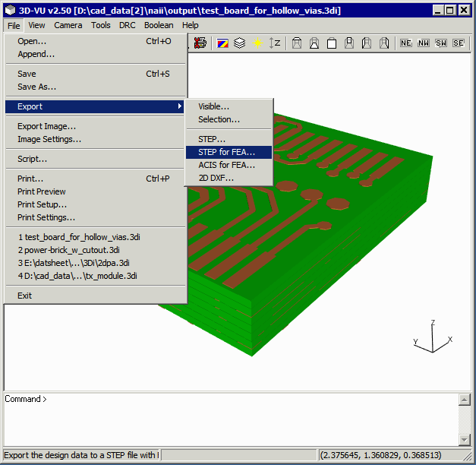Click command panel scrollbar down arrow
This screenshot has width=476, height=465.
(x=465, y=440)
